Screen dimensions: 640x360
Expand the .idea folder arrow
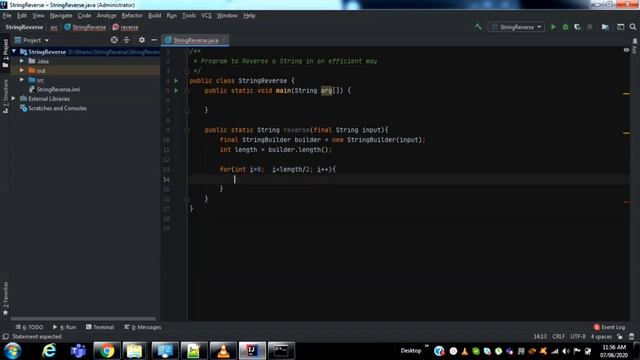pyautogui.click(x=22, y=61)
